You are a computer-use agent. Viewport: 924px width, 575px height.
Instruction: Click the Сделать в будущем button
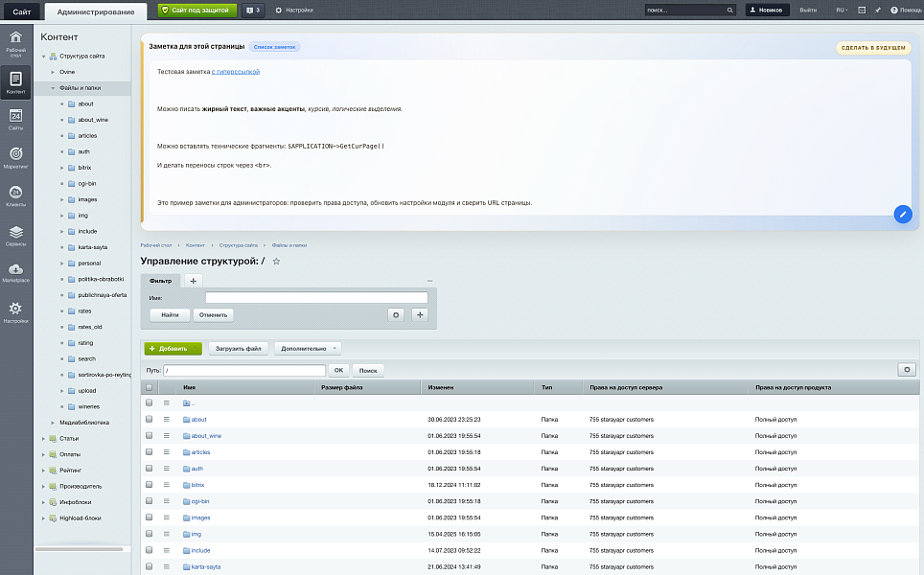(873, 48)
